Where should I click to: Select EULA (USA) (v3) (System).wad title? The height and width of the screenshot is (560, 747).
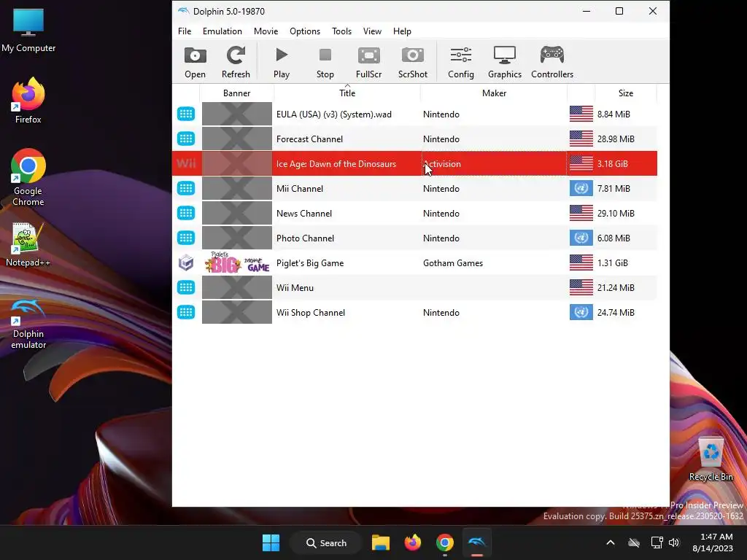tap(334, 114)
